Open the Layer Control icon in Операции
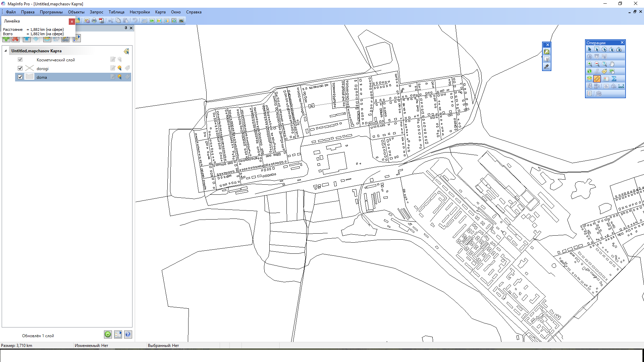Image resolution: width=644 pixels, height=362 pixels. point(589,79)
